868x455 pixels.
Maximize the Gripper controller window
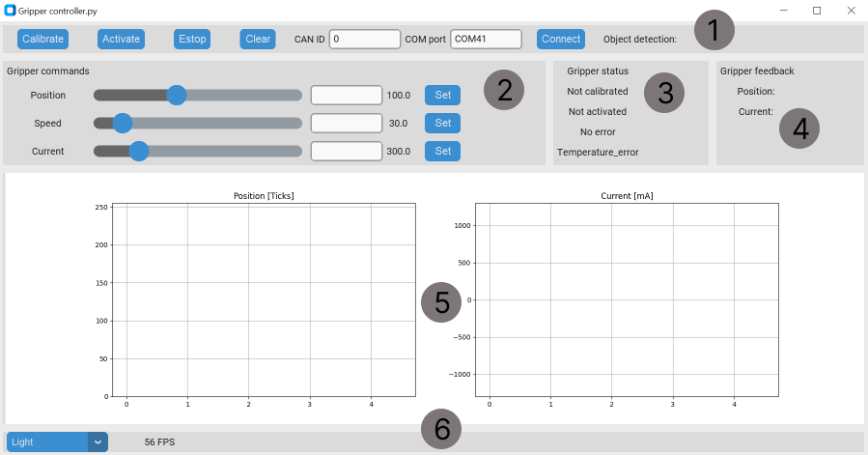click(x=817, y=11)
